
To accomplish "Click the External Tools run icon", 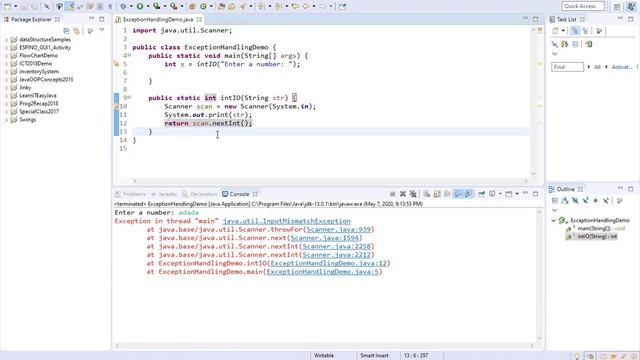I will (x=173, y=6).
